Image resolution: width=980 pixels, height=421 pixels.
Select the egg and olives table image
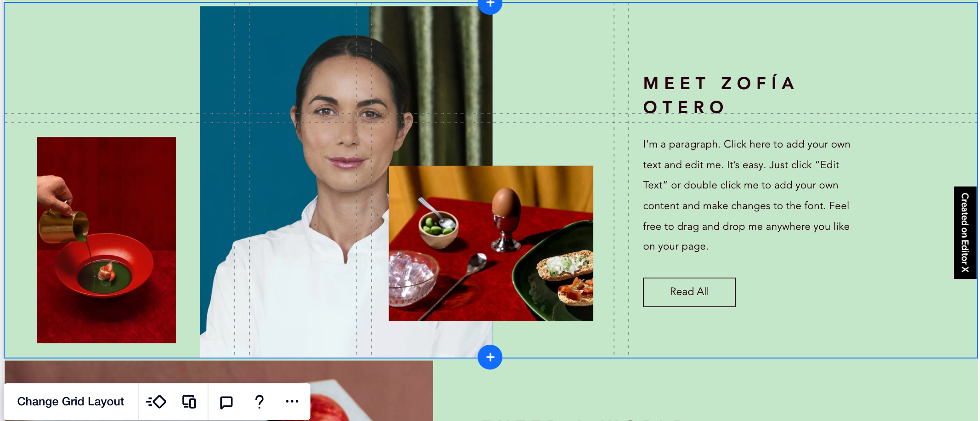491,243
